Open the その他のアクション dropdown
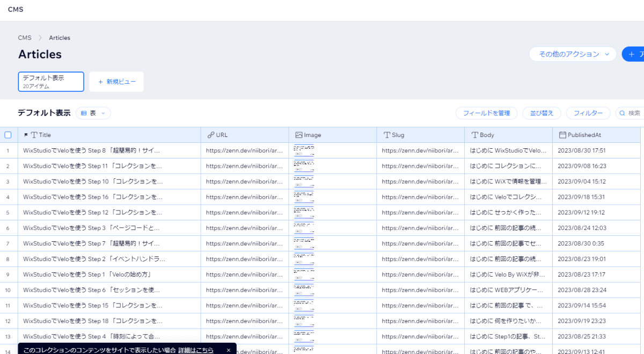 tap(573, 54)
